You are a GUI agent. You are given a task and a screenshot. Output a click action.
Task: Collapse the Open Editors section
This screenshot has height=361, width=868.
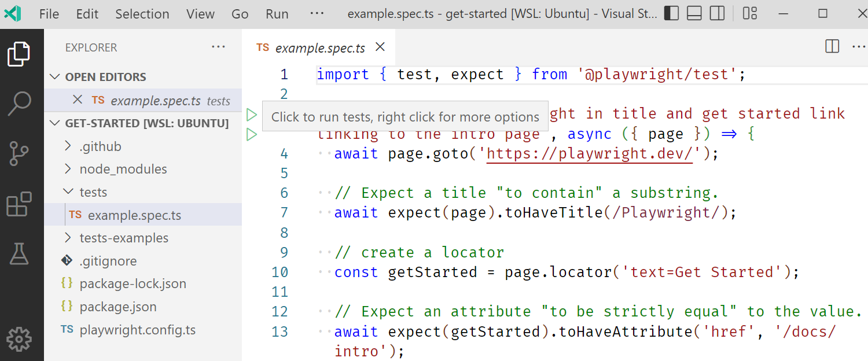(143, 77)
